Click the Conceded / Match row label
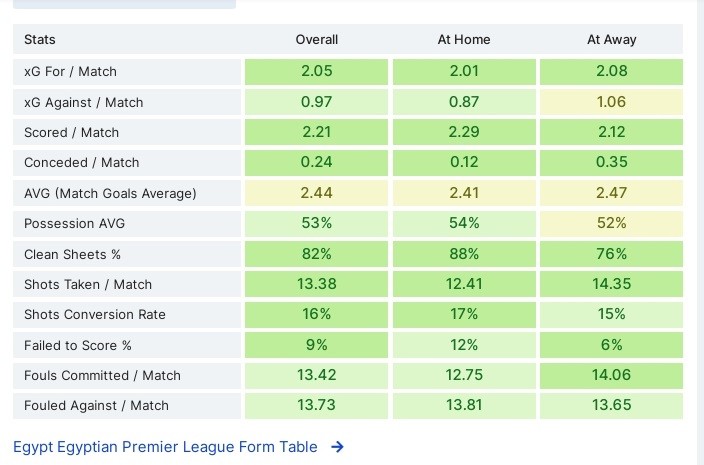Viewport: 704px width, 465px height. pyautogui.click(x=81, y=162)
